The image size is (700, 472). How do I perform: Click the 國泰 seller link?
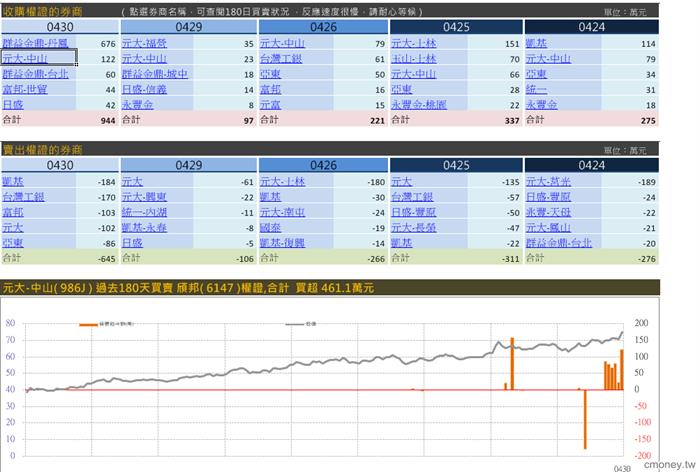[x=271, y=227]
